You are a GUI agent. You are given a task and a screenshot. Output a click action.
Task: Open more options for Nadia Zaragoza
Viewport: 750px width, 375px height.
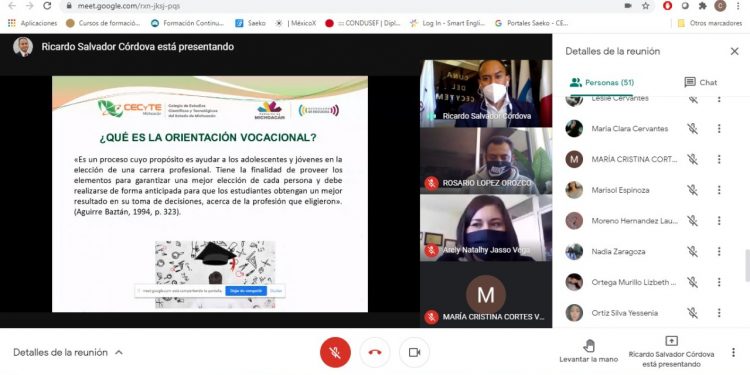[718, 251]
